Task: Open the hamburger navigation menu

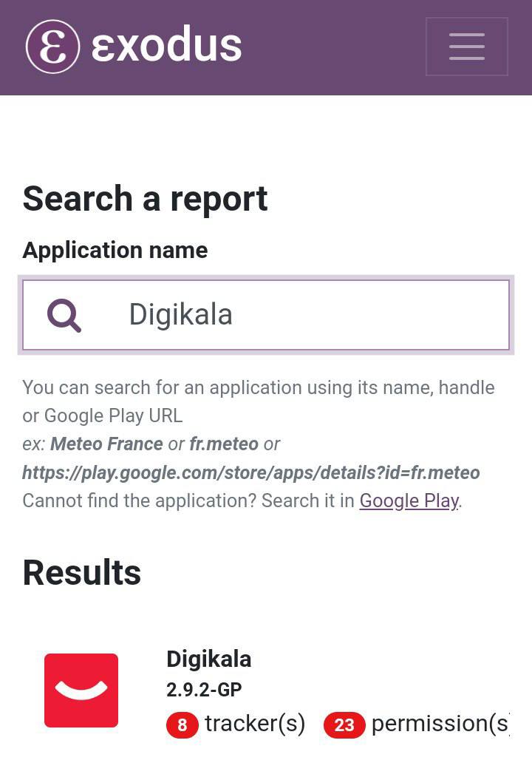Action: click(466, 47)
